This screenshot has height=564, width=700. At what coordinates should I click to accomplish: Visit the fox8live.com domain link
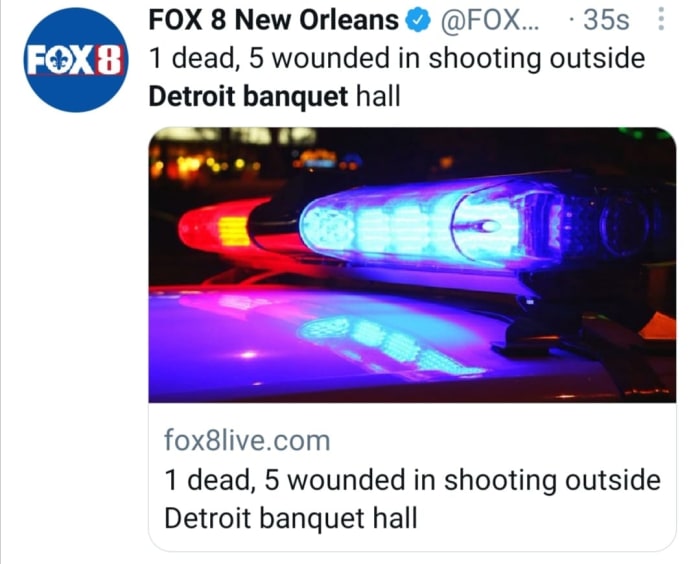(247, 440)
